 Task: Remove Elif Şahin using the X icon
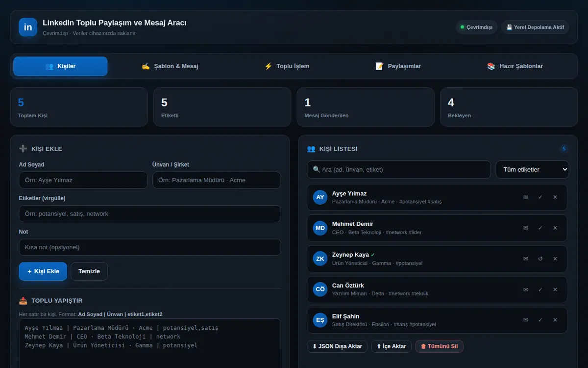[x=555, y=320]
